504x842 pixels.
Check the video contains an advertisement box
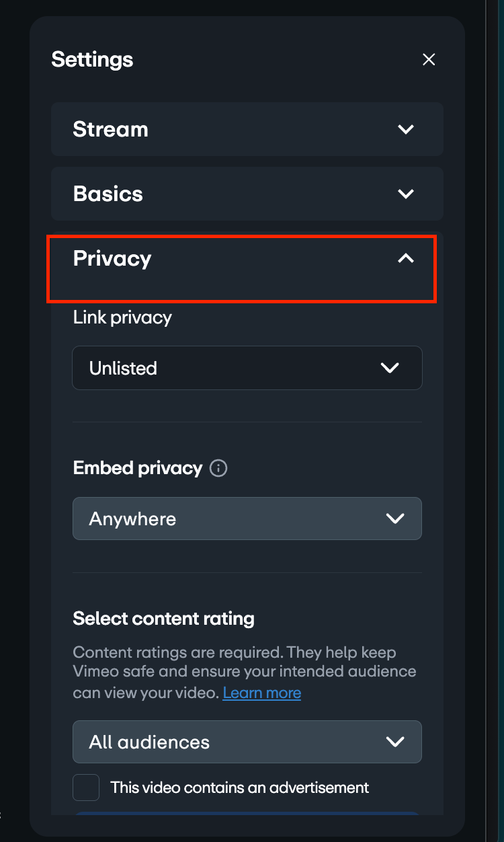(85, 787)
